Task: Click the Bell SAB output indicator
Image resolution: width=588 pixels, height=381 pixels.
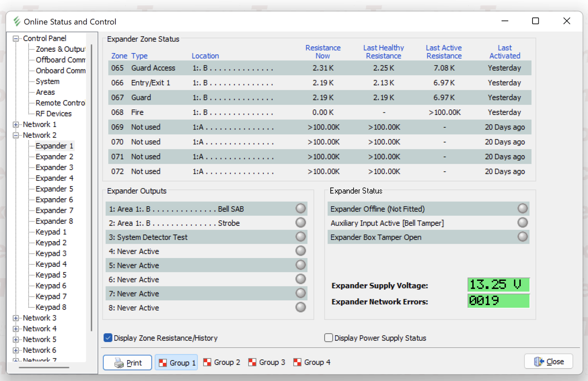Action: (x=301, y=208)
